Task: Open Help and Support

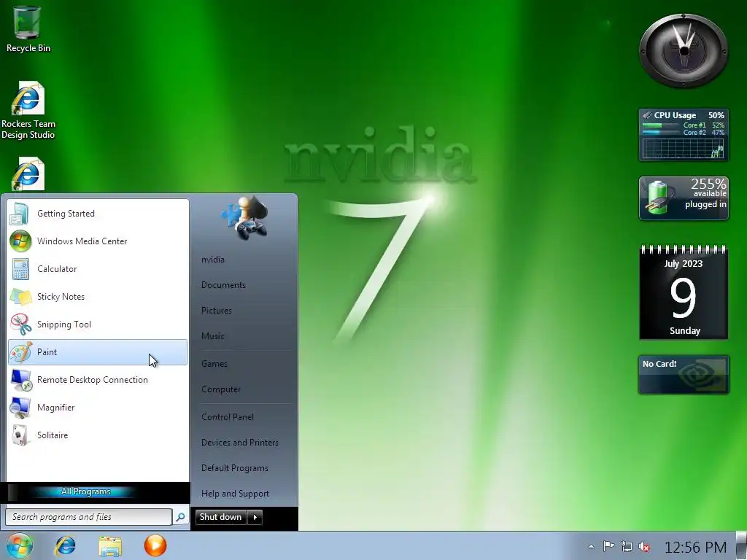Action: 235,494
